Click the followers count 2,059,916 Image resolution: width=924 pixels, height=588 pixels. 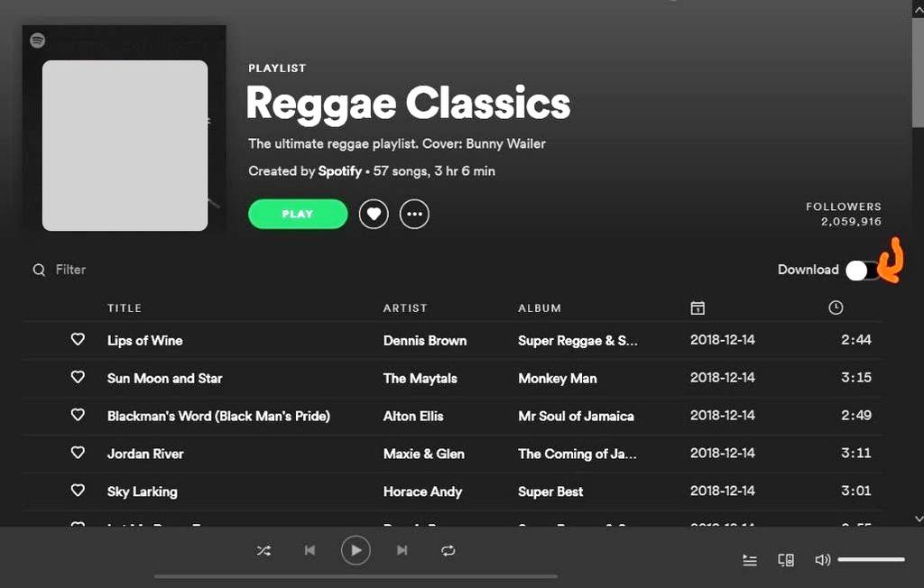coord(852,222)
